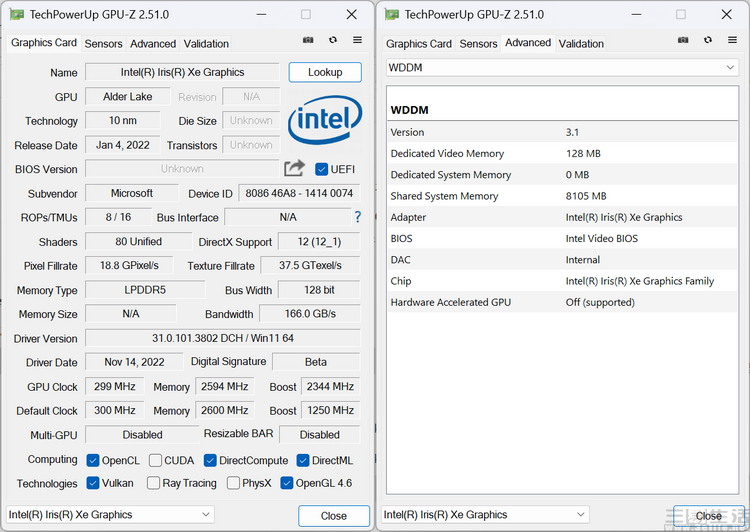The width and height of the screenshot is (750, 532).
Task: Toggle the Ray Tracing checkbox
Action: coord(153,483)
